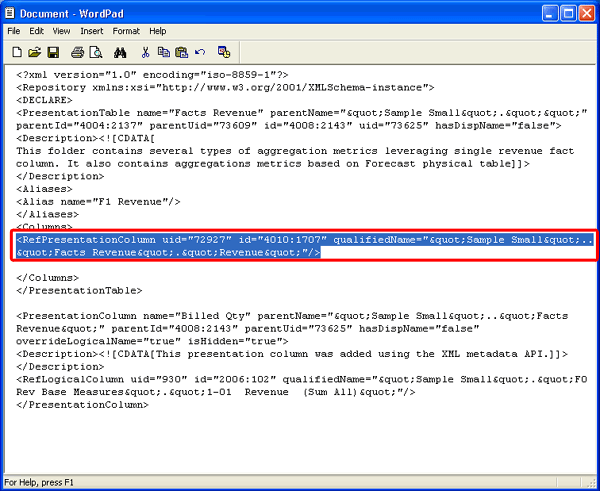Undo the last action via the toolbar arrow
This screenshot has height=491, width=600.
[x=200, y=52]
